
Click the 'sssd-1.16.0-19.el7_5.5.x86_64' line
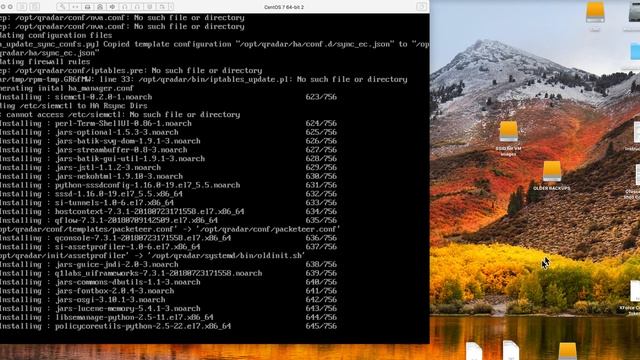pos(168,194)
